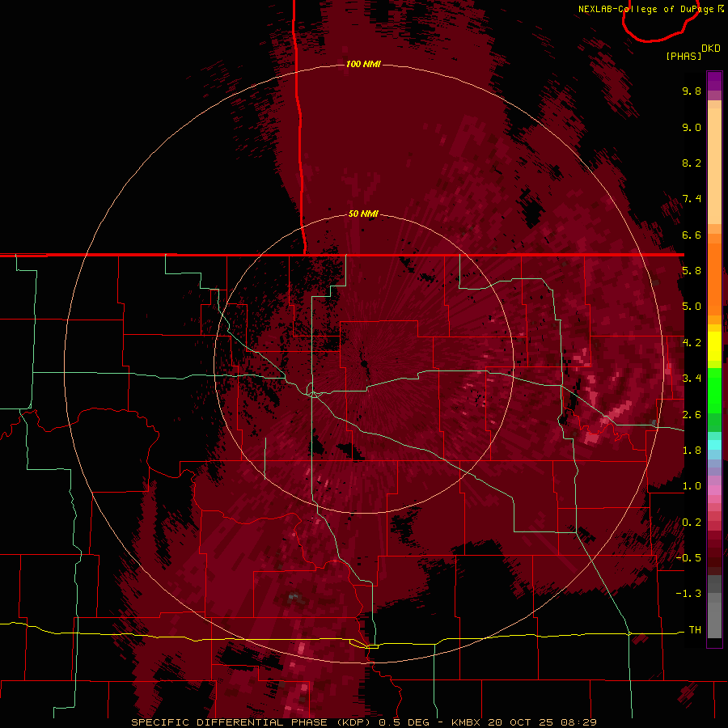The height and width of the screenshot is (728, 728).
Task: Click the 5.8 scale label
Action: [692, 271]
